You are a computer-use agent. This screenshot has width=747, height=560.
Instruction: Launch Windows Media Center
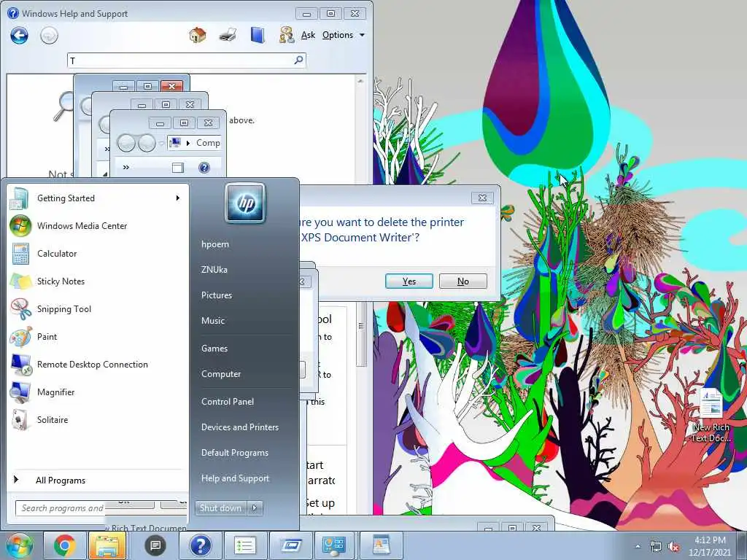pyautogui.click(x=98, y=226)
